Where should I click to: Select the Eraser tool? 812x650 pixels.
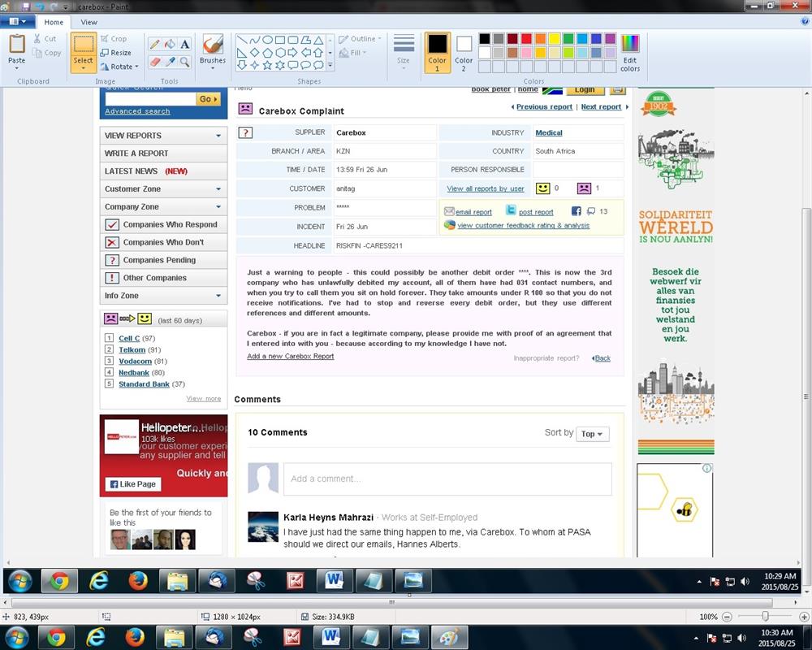(154, 62)
